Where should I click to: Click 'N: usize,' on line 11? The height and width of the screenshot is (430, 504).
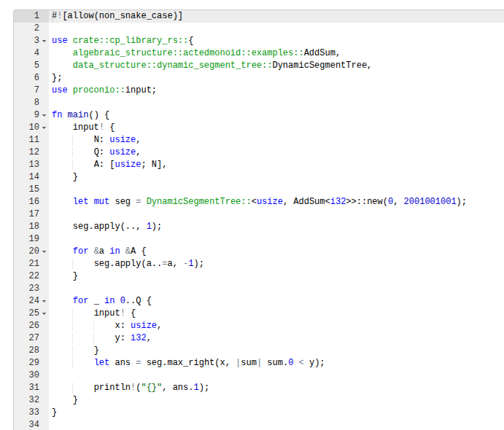click(x=117, y=139)
